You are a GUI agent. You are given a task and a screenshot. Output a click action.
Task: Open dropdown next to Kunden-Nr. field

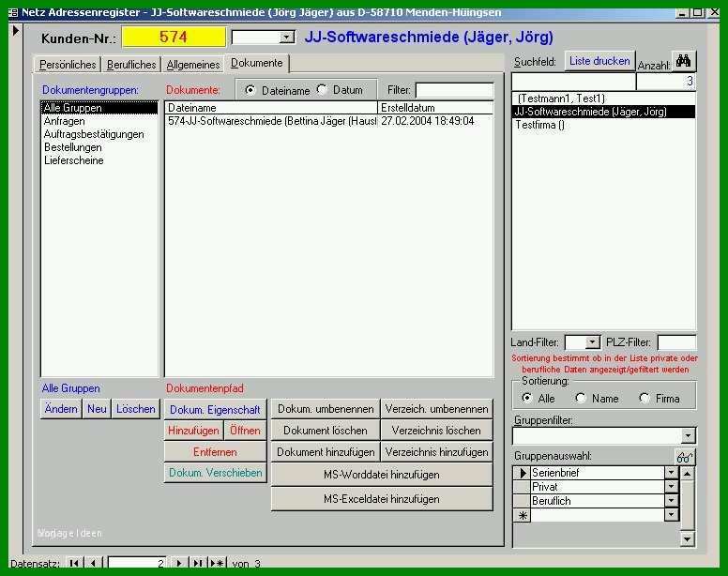pyautogui.click(x=287, y=38)
